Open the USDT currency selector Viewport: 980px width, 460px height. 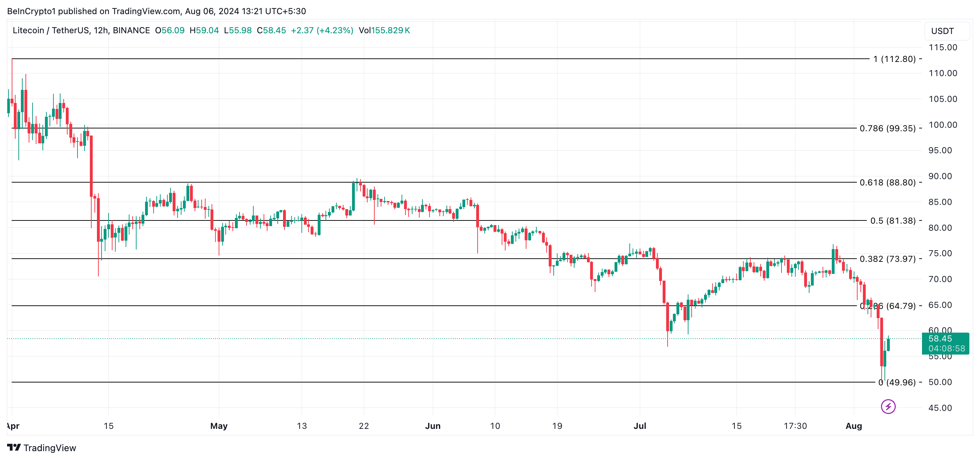pyautogui.click(x=947, y=31)
